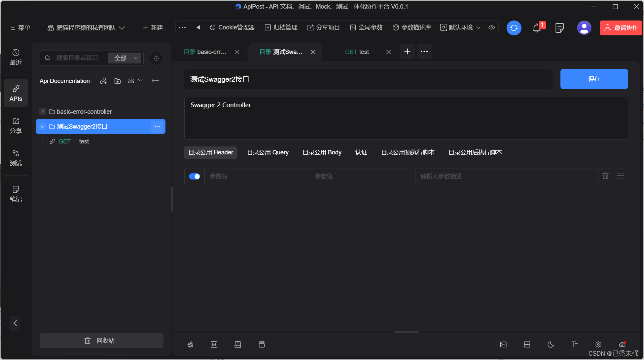Open 参数描述库 parameter description library
Viewport: 644px width, 360px height.
pos(412,27)
